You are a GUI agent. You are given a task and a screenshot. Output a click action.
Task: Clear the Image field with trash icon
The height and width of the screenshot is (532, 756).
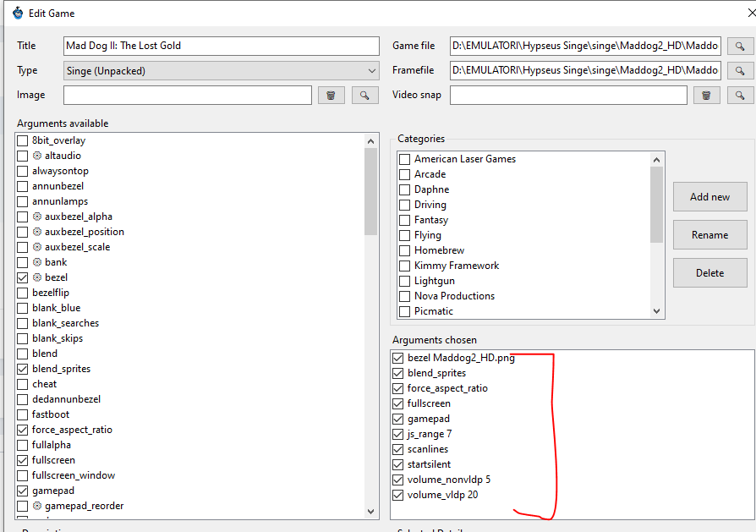coord(331,95)
